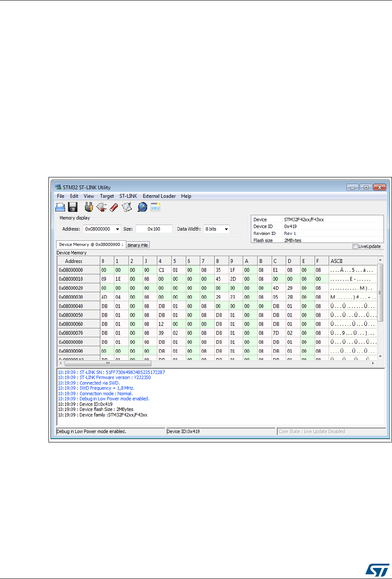The width and height of the screenshot is (392, 579).
Task: Click cell 35 in row 0x08000000
Action: point(222,270)
